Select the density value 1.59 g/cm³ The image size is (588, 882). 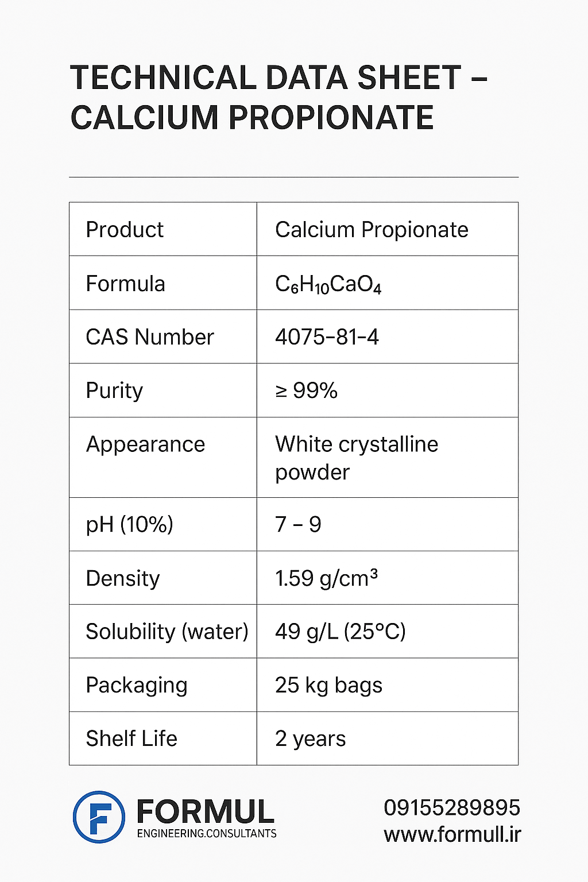tap(326, 578)
